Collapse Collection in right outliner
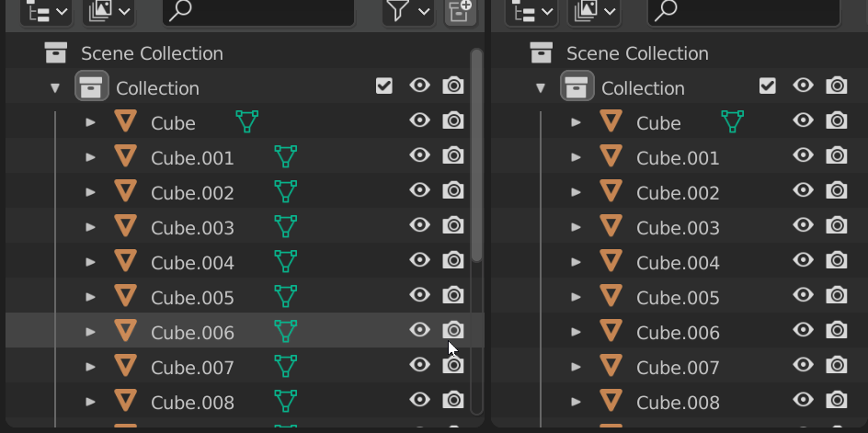The width and height of the screenshot is (868, 433). coord(541,88)
